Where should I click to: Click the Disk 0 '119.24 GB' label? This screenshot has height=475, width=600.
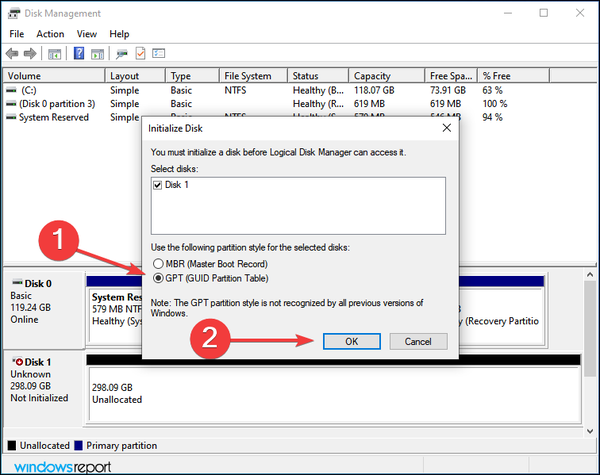pos(31,308)
